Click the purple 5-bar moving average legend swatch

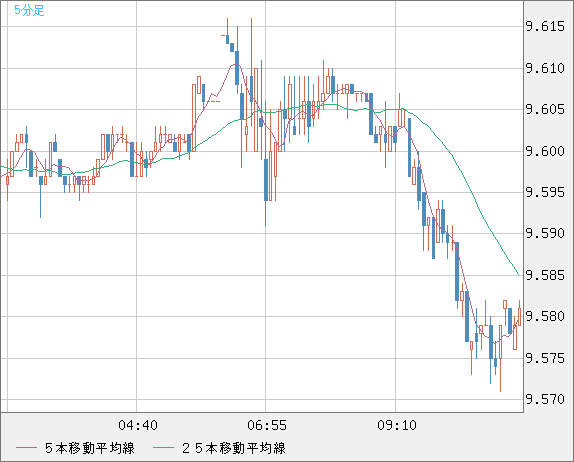(x=26, y=448)
